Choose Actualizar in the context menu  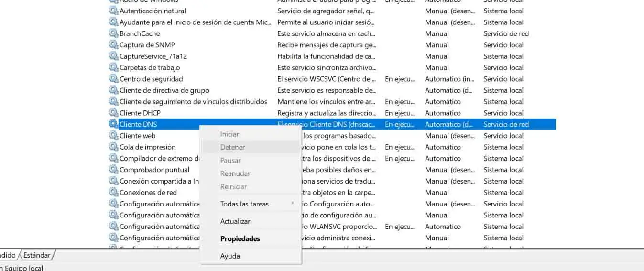pos(251,221)
